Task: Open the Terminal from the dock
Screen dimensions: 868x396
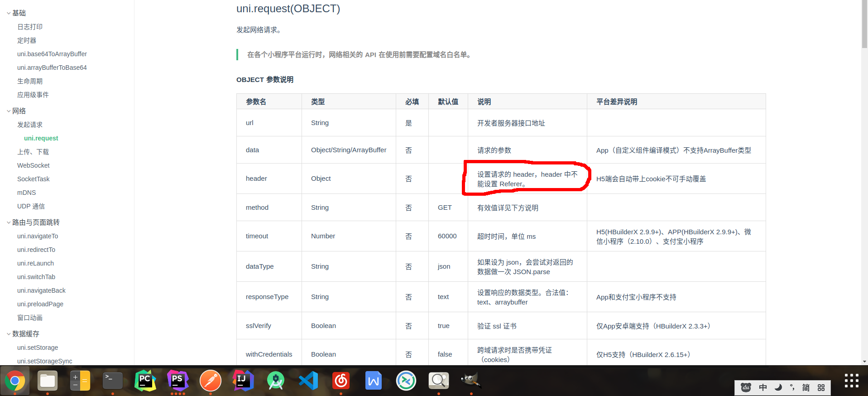Action: pos(113,381)
